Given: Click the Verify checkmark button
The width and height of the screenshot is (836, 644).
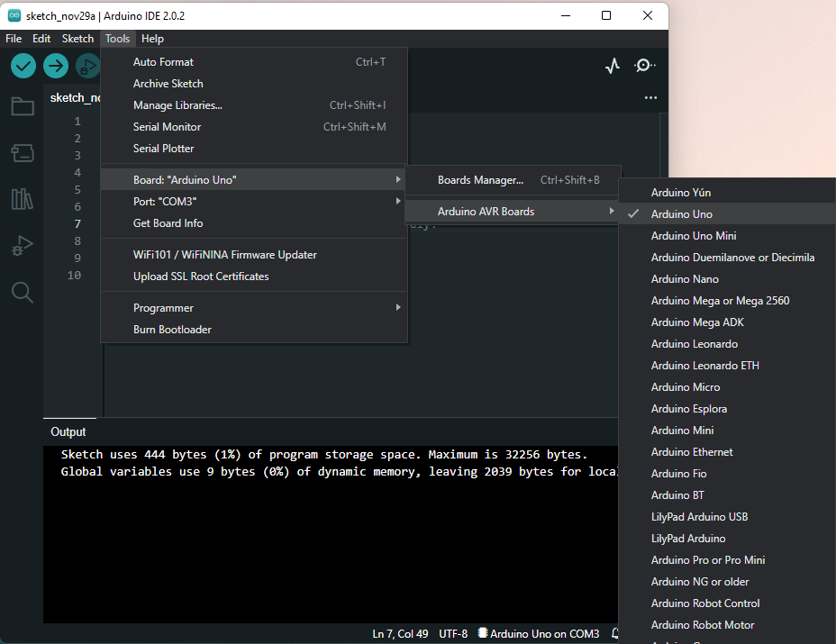Looking at the screenshot, I should tap(23, 66).
